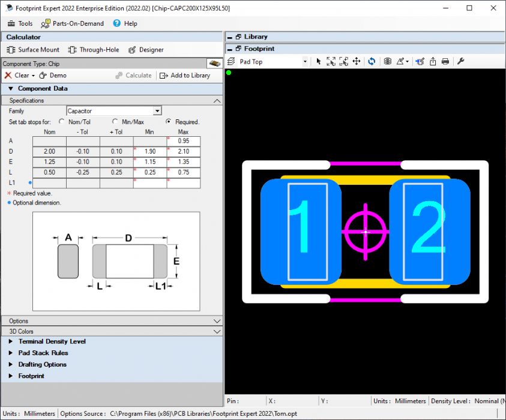Click the export share icon
506x420 pixels.
click(433, 61)
